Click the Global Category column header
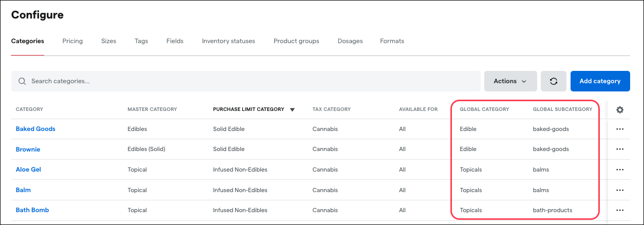This screenshot has width=644, height=225. [484, 109]
